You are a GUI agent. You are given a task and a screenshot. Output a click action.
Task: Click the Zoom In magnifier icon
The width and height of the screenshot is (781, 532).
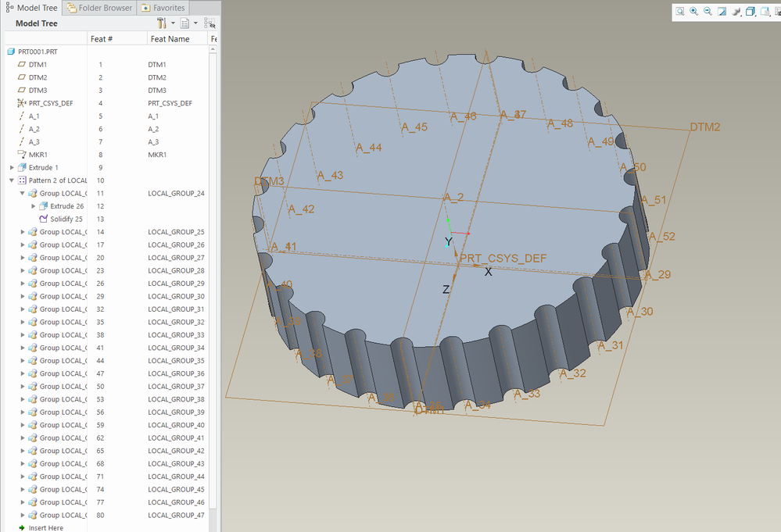click(x=694, y=12)
